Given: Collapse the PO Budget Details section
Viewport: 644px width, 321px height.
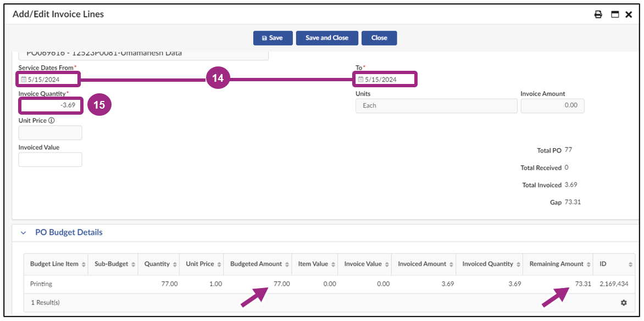Looking at the screenshot, I should (23, 232).
